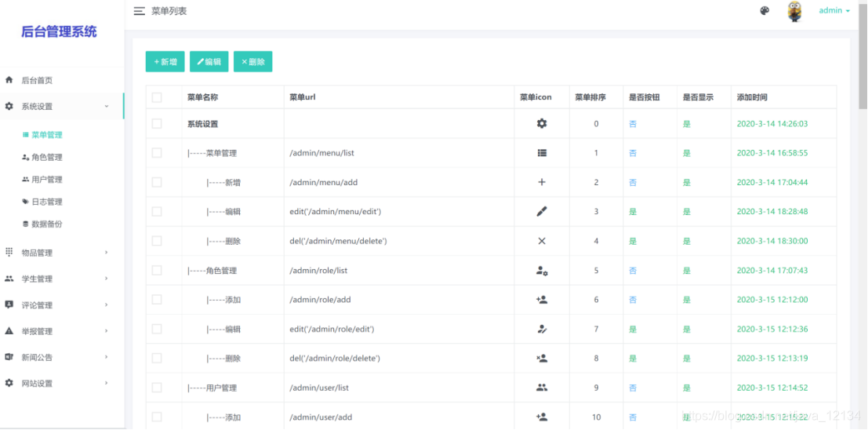868x430 pixels.
Task: Click the X icon in the del('/admin/menu/delete') row
Action: click(541, 240)
